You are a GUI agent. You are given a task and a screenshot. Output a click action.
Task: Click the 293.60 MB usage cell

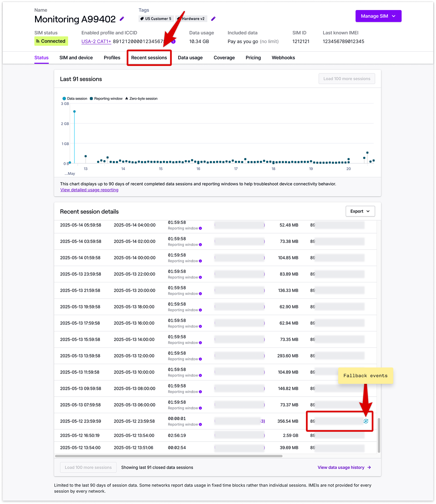coord(288,356)
